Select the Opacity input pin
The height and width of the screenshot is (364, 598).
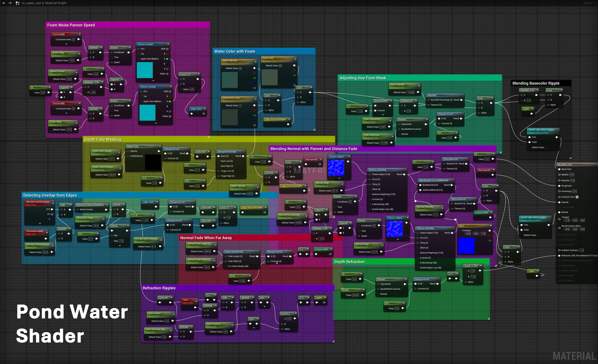coord(559,202)
